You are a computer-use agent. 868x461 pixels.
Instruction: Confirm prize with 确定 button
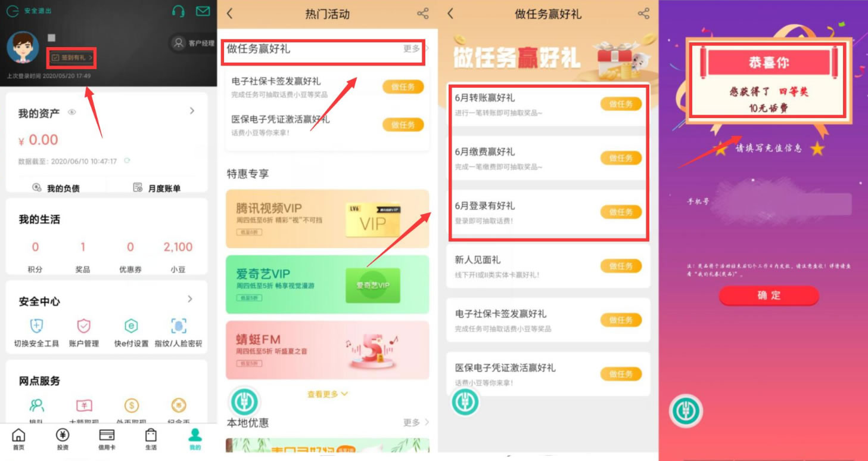[x=769, y=295]
